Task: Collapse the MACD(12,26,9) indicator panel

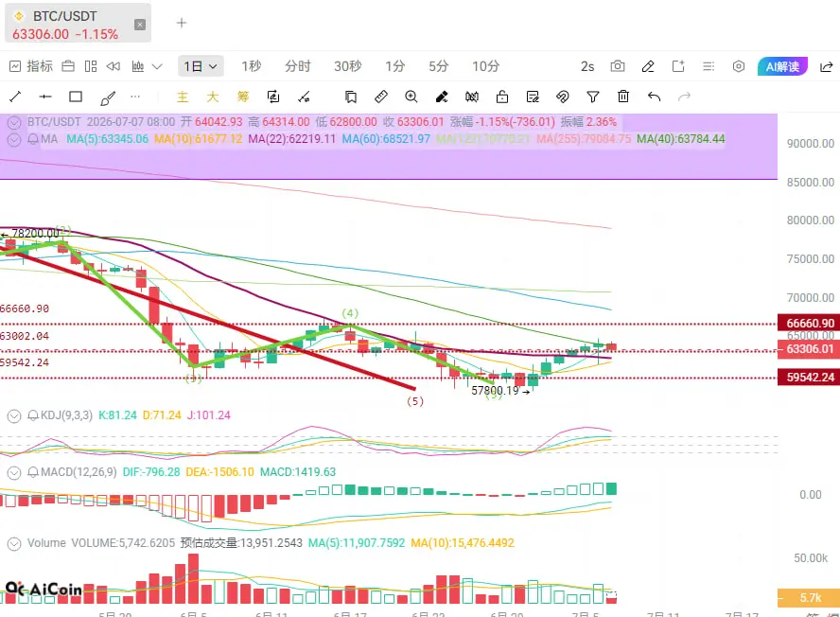Action: coord(14,472)
